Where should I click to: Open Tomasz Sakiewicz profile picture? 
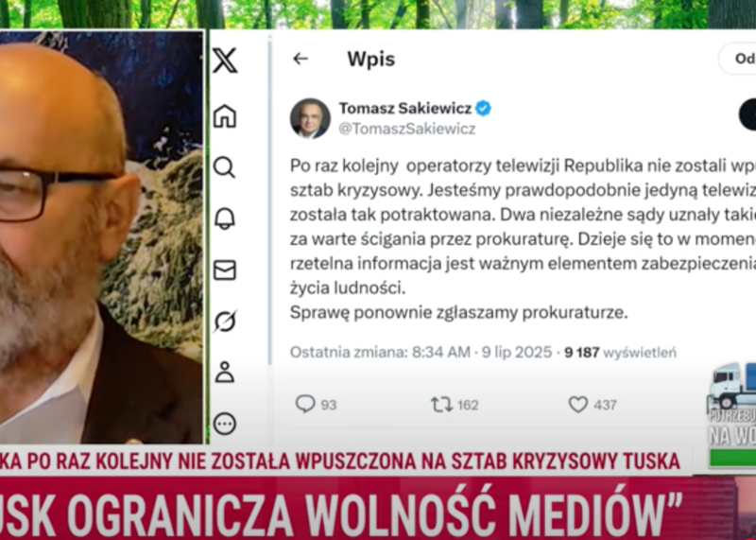(x=310, y=118)
